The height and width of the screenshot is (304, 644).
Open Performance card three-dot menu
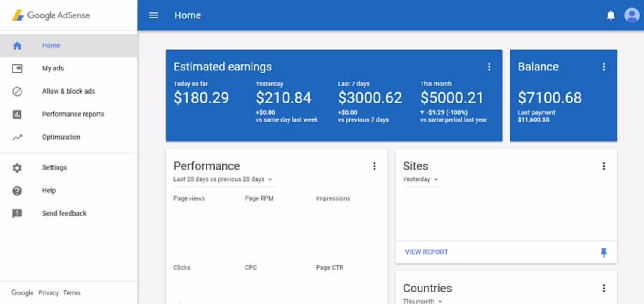(x=374, y=166)
